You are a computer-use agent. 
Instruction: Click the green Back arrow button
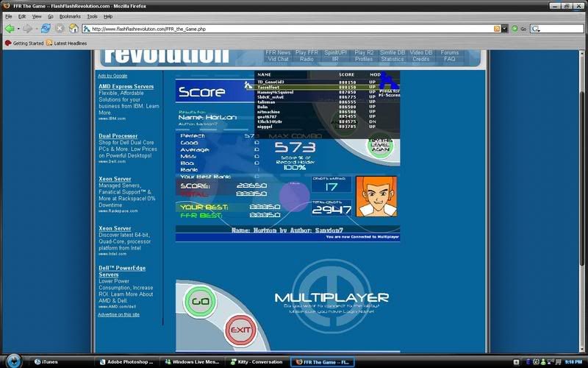click(x=10, y=29)
